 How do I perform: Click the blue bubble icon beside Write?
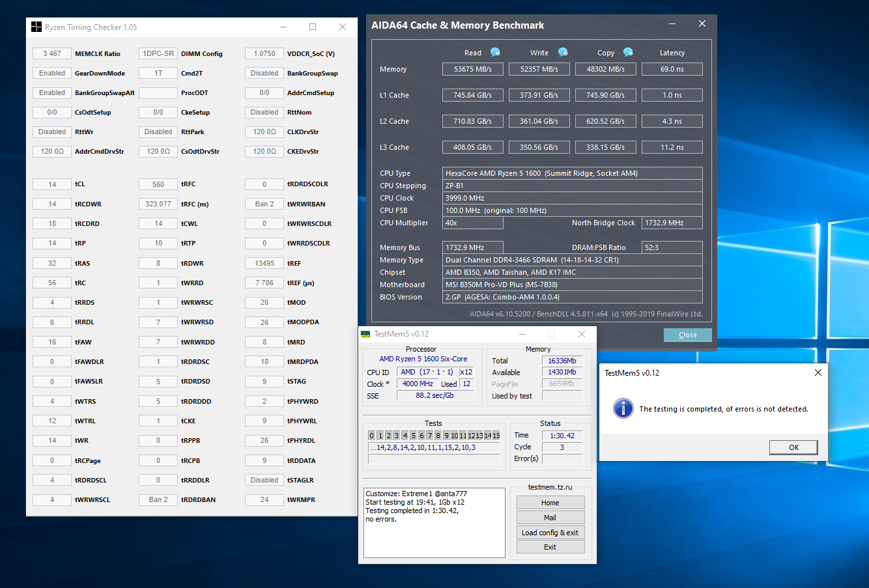[563, 52]
